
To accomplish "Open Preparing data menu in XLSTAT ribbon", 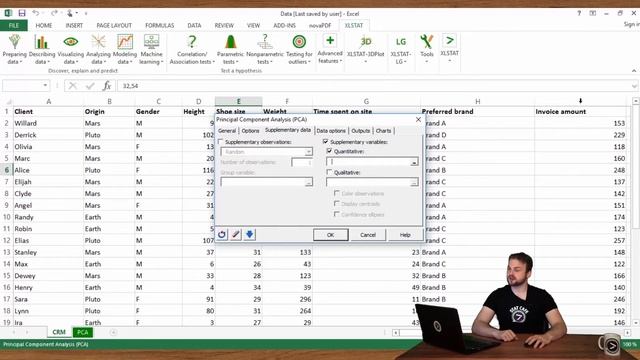I will click(x=14, y=49).
